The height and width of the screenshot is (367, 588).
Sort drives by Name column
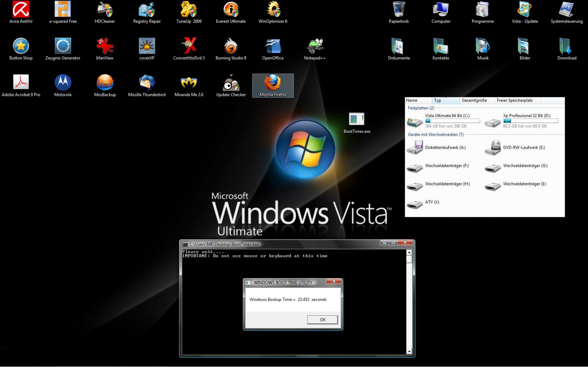coord(418,100)
